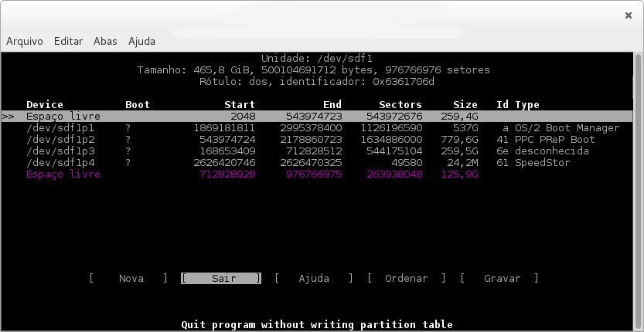Image resolution: width=644 pixels, height=332 pixels.
Task: Click the end sector 976766975
Action: pos(314,174)
